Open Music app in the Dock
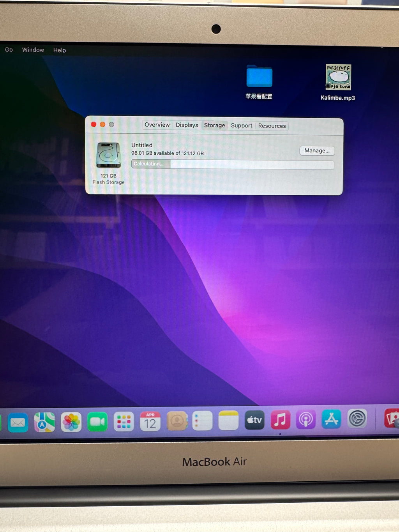The height and width of the screenshot is (532, 399). [280, 419]
